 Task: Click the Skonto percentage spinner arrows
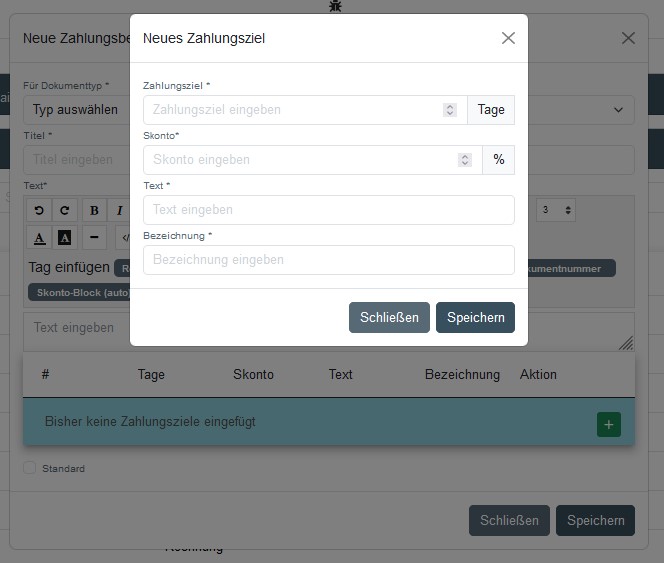click(465, 160)
